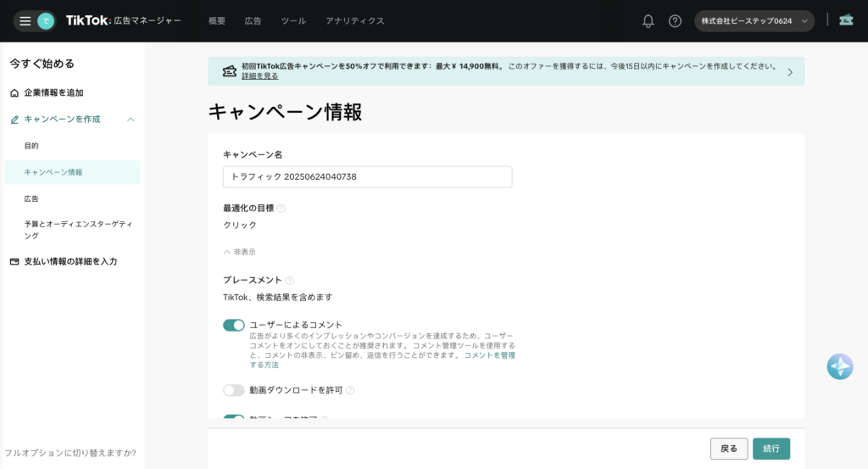Click the クリック optimization goal value
The image size is (868, 469).
(x=240, y=226)
